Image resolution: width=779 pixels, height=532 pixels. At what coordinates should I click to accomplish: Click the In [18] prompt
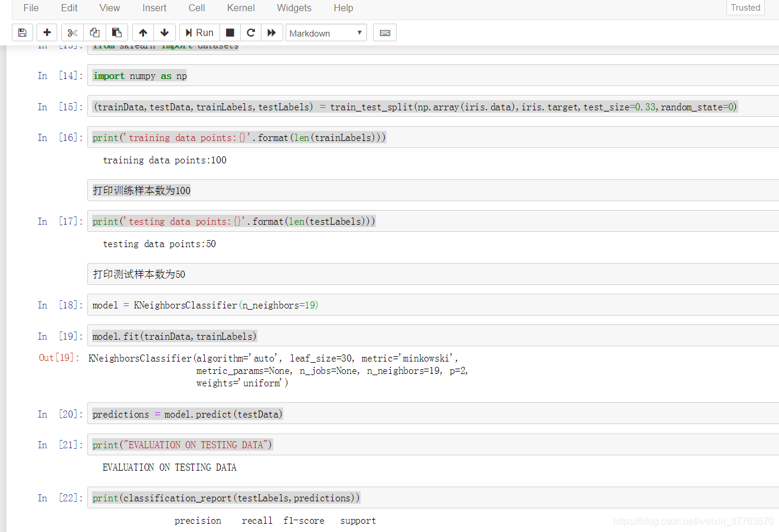tap(60, 305)
